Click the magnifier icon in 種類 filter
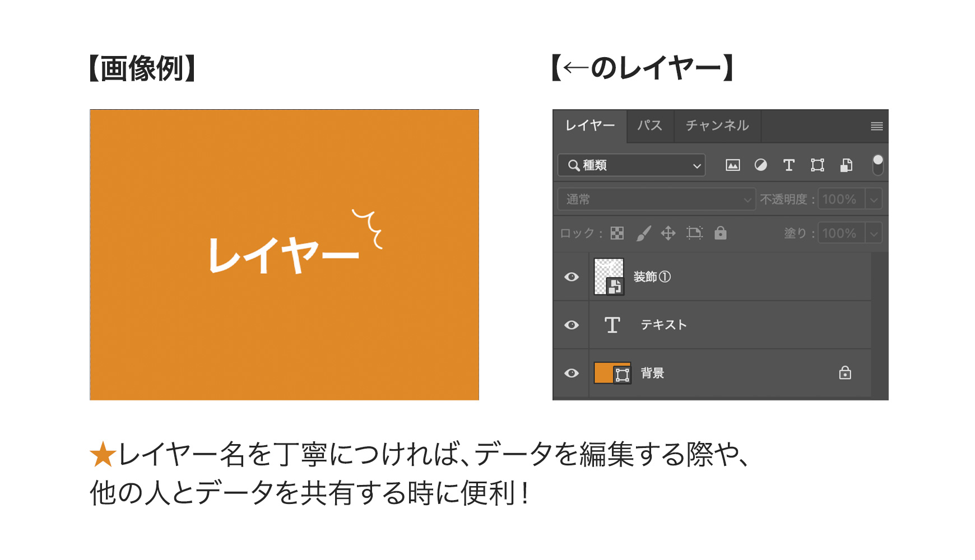The image size is (975, 560). pyautogui.click(x=574, y=165)
